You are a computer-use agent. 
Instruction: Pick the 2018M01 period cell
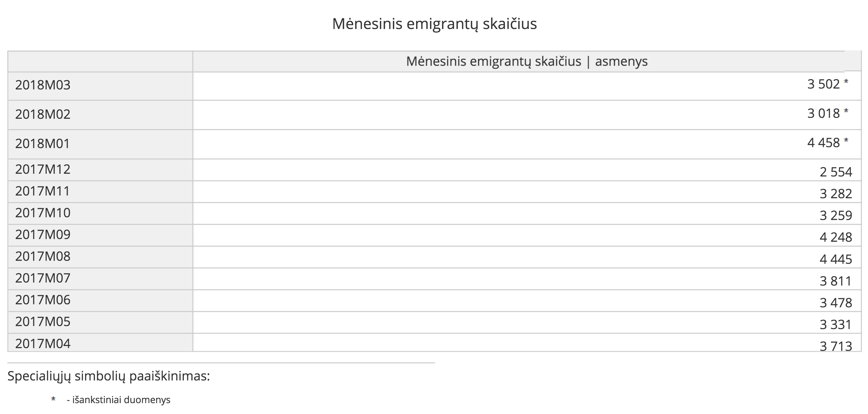click(x=42, y=144)
